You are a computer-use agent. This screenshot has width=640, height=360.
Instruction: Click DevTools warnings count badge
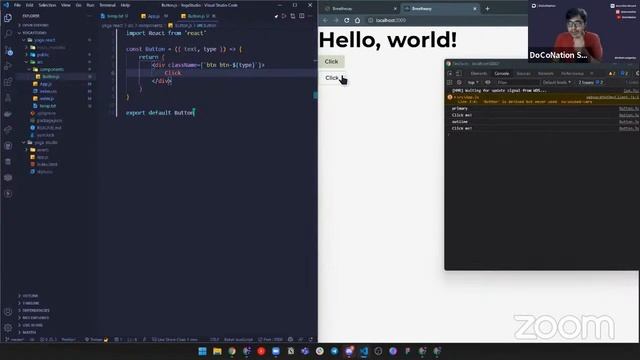pyautogui.click(x=612, y=73)
